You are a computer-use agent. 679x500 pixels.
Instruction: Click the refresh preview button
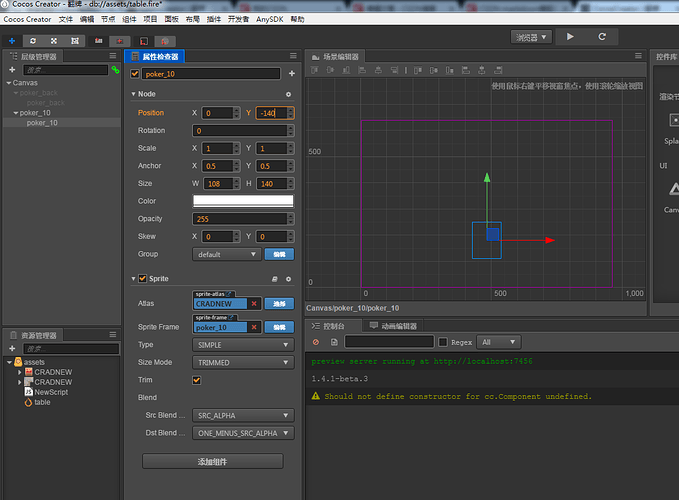pyautogui.click(x=602, y=37)
